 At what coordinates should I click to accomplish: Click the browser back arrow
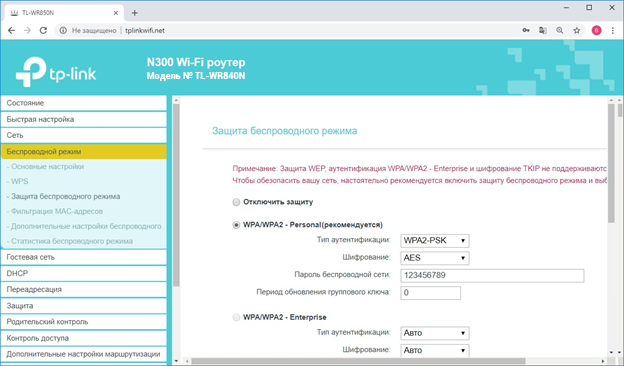tap(11, 30)
